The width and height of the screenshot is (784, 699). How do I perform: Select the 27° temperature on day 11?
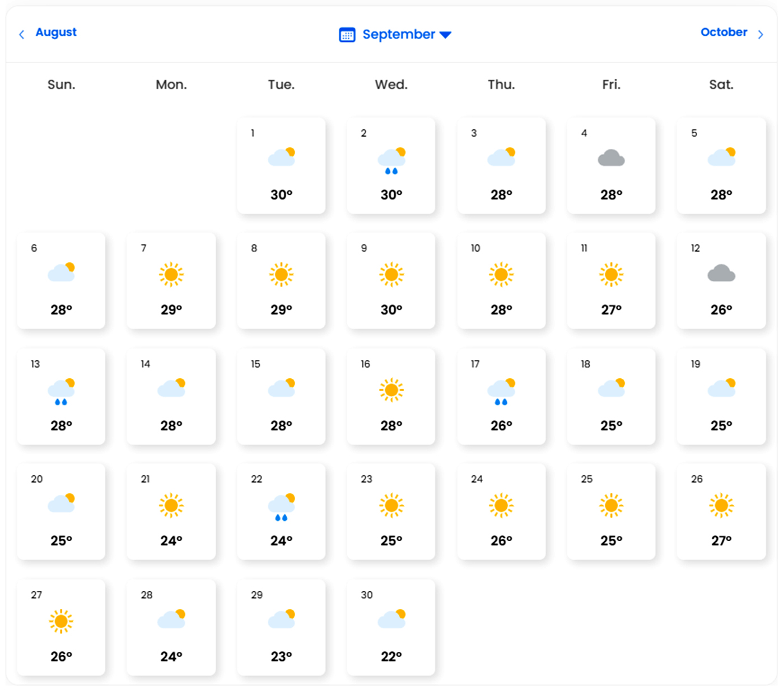point(612,310)
